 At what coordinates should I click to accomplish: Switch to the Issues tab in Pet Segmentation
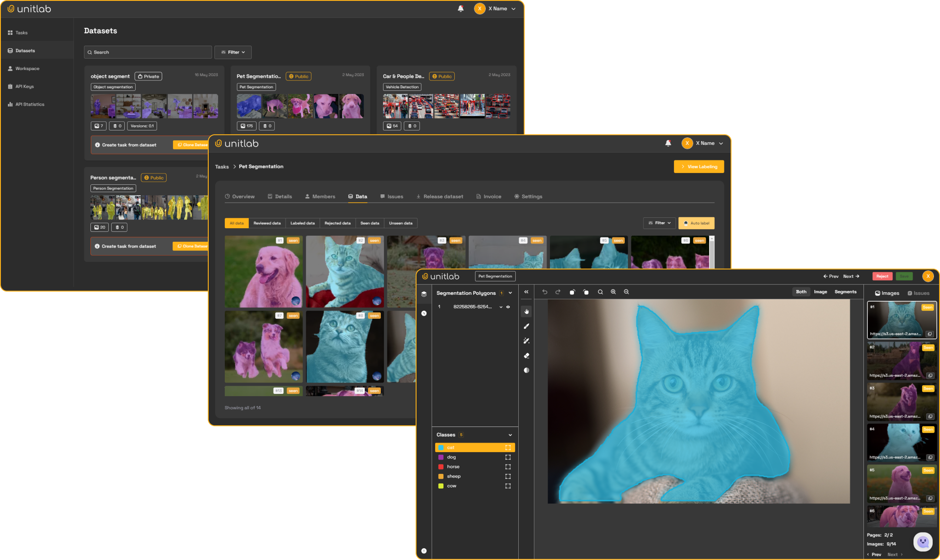[x=391, y=197]
